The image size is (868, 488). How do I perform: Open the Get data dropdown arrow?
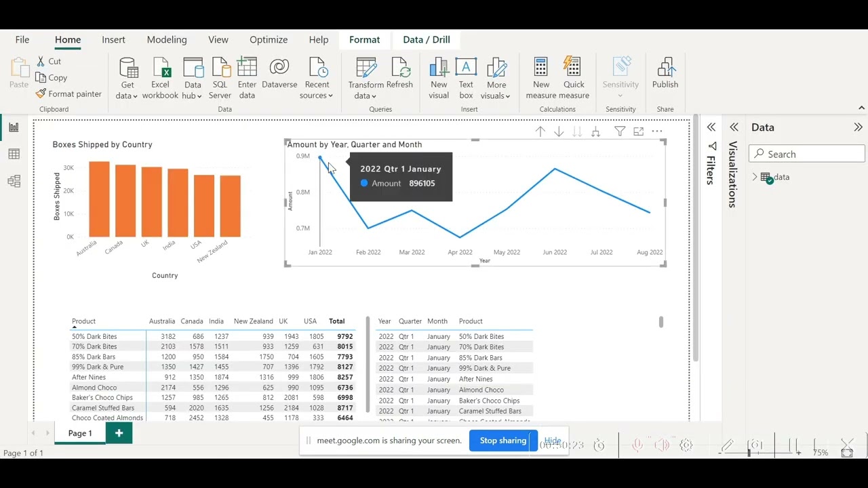(135, 96)
